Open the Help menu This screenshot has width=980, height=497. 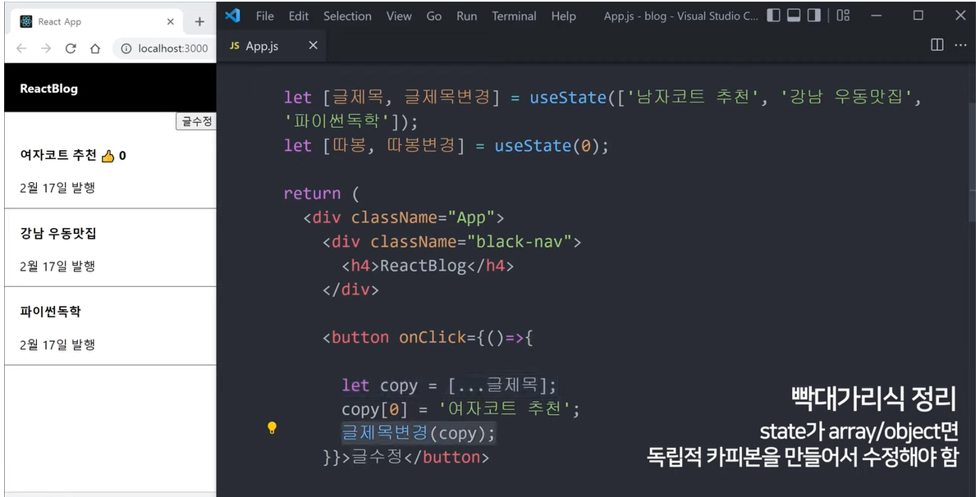point(563,16)
